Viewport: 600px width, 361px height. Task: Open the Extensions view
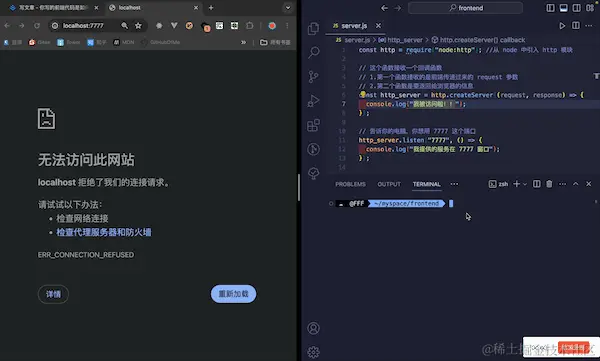pyautogui.click(x=313, y=125)
